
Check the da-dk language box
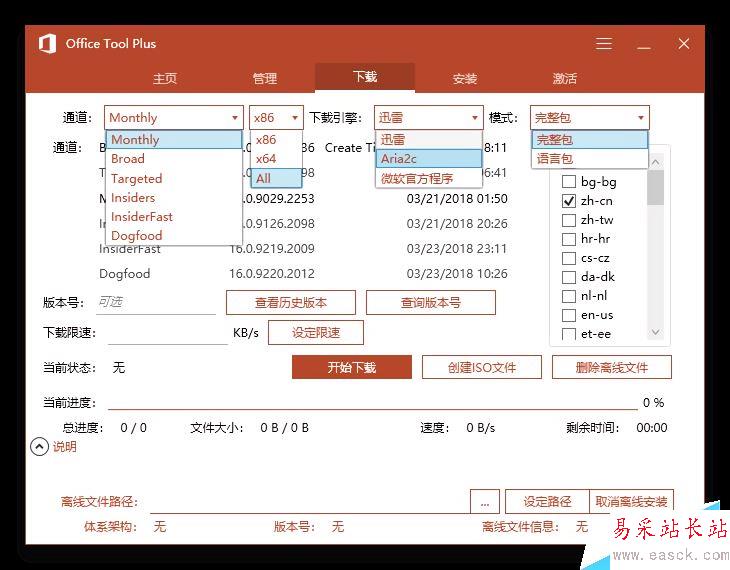[569, 277]
